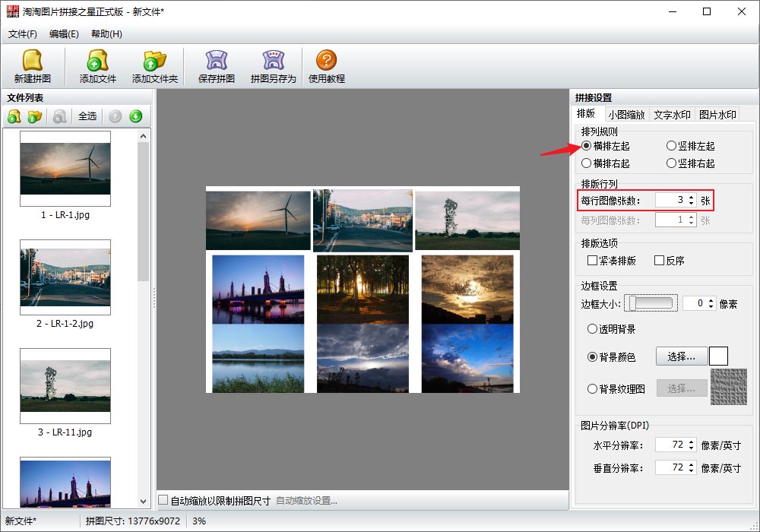Viewport: 760px width, 532px height.
Task: Decrease 垂直分辨率 with the down arrow
Action: coord(691,470)
